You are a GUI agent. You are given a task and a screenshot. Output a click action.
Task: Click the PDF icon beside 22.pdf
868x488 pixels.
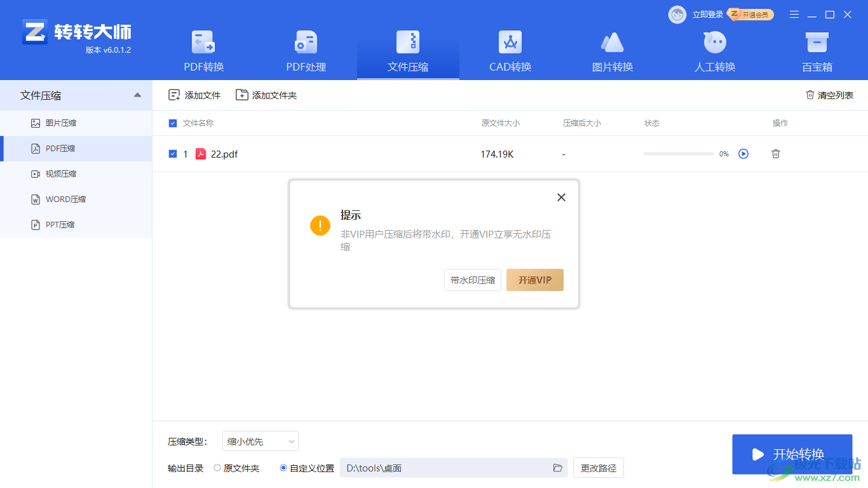(x=201, y=154)
